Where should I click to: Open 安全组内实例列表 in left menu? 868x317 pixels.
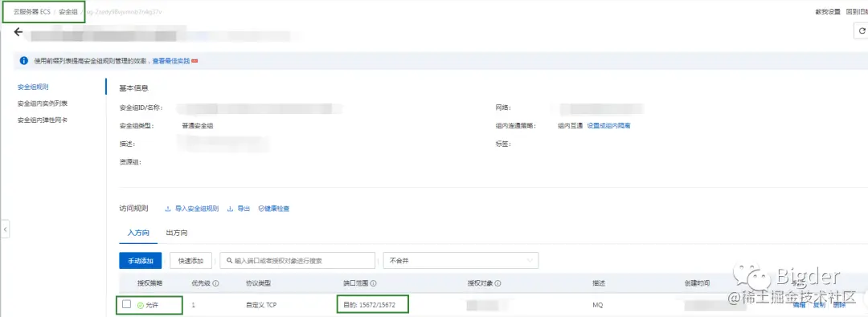click(43, 104)
